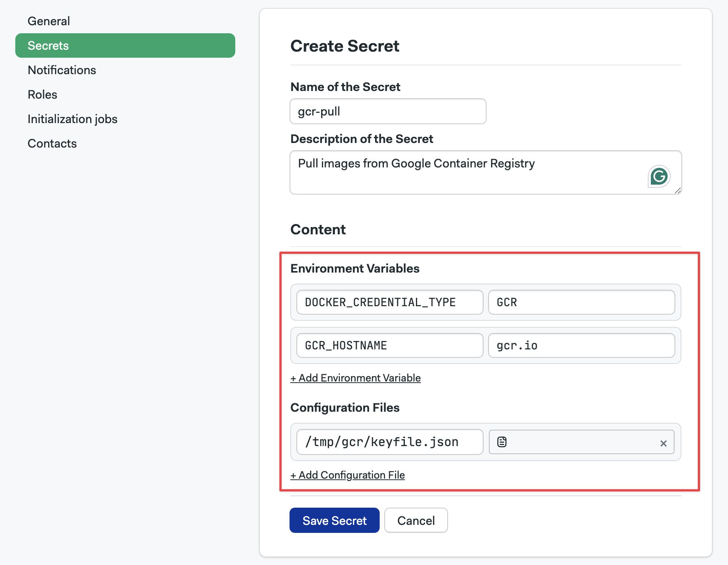Screen dimensions: 728x565
Task: Open Initialization jobs settings
Action: tap(73, 119)
